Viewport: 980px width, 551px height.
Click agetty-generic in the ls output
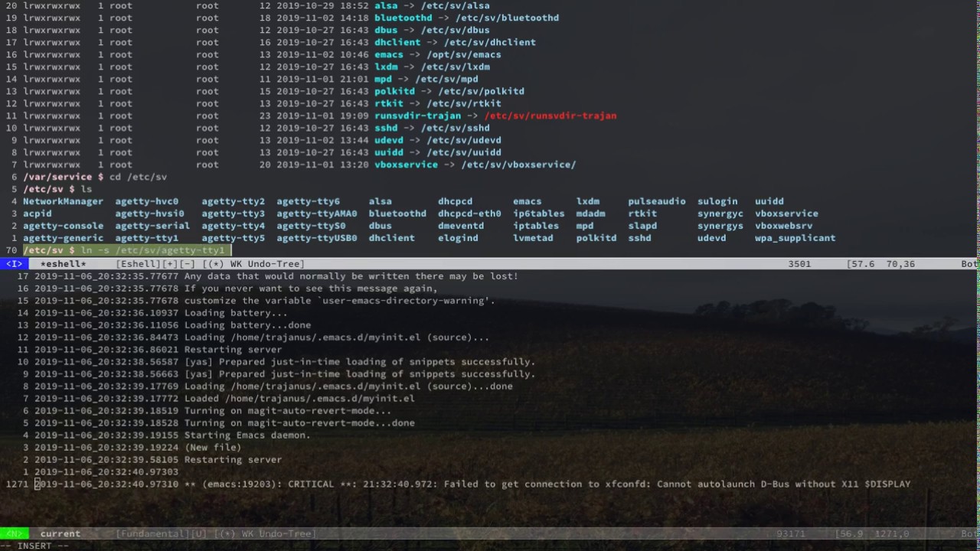click(x=63, y=238)
